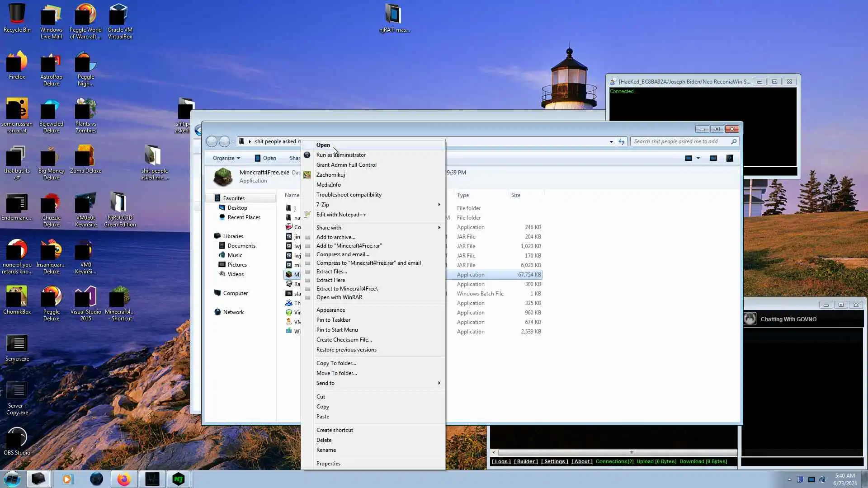This screenshot has width=868, height=488.
Task: Open the Windows Start orb
Action: tap(12, 479)
